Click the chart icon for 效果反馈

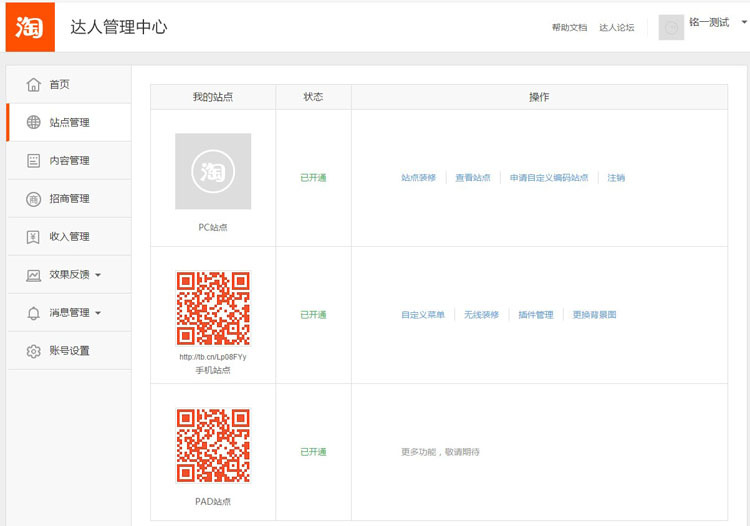tap(33, 275)
